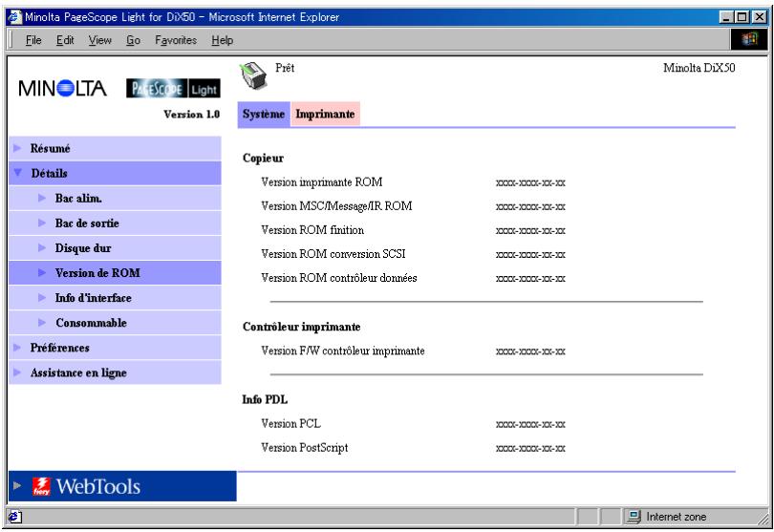Click the Info PDL heading
The image size is (774, 532).
(265, 400)
